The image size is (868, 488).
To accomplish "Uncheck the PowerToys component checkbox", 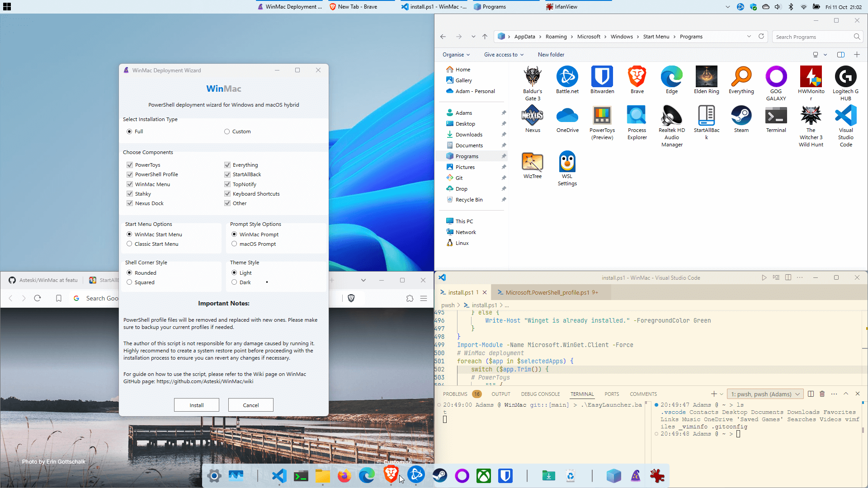I will pyautogui.click(x=130, y=165).
